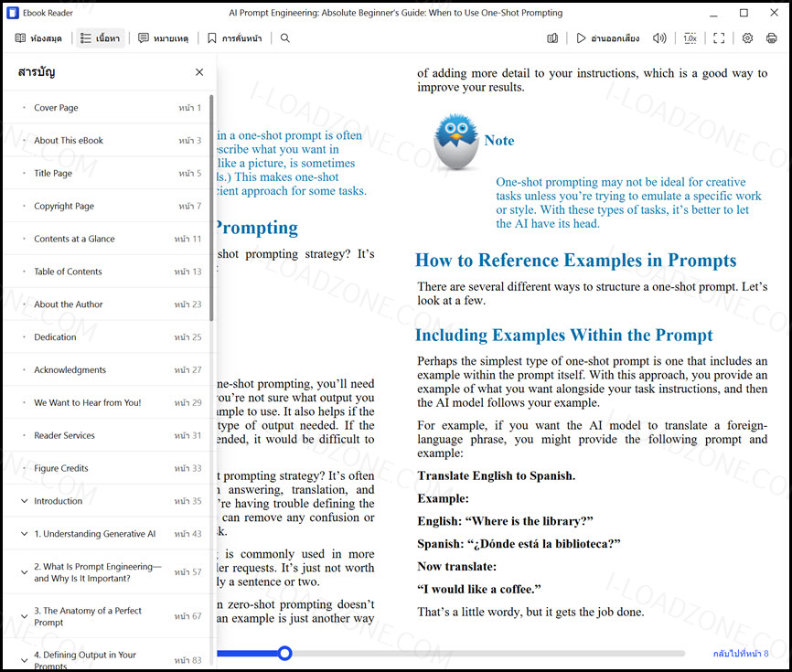Screen dimensions: 792x672
Task: Click the Note bird illustration
Action: [456, 142]
